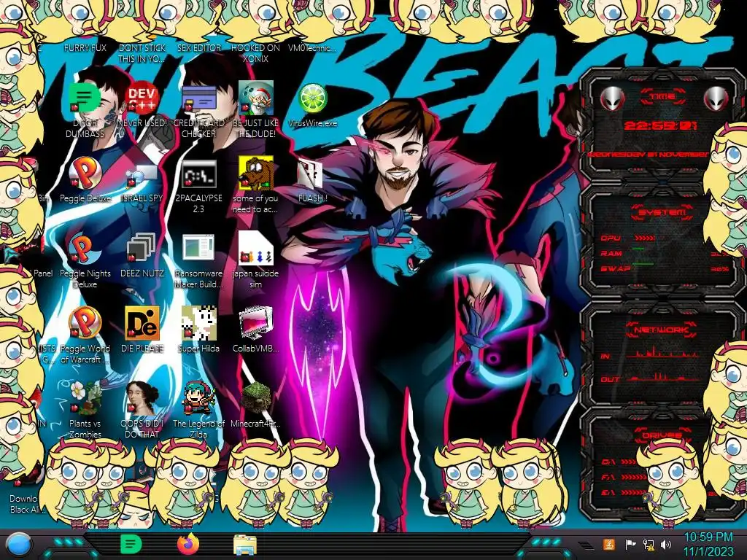
Task: Open the green pinned app on the taskbar
Action: [x=131, y=544]
